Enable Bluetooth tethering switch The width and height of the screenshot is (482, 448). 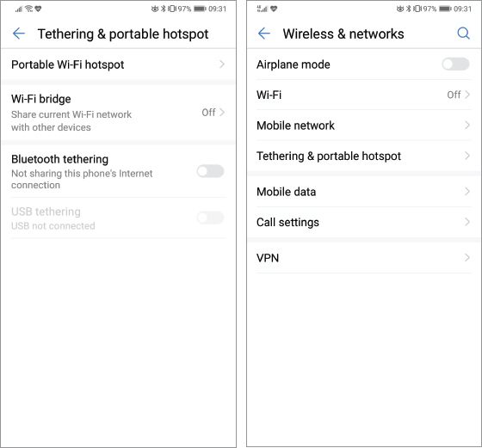pos(211,171)
